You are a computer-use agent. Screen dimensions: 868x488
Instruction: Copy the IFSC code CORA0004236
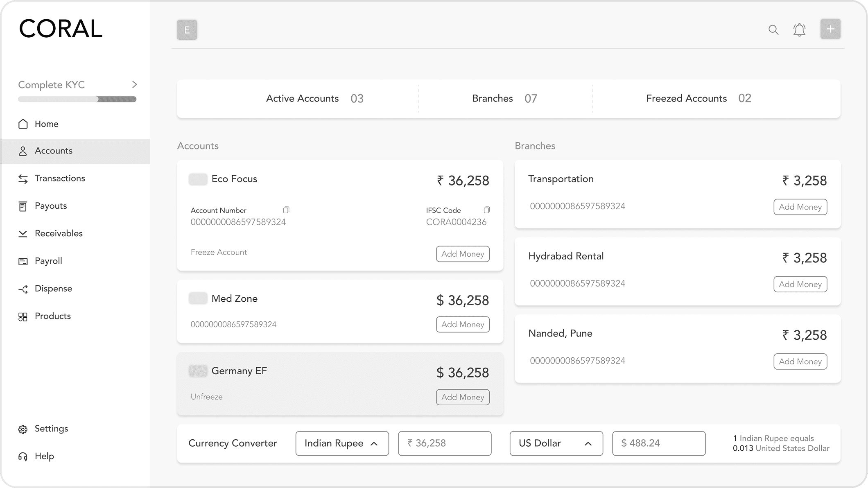pyautogui.click(x=487, y=210)
